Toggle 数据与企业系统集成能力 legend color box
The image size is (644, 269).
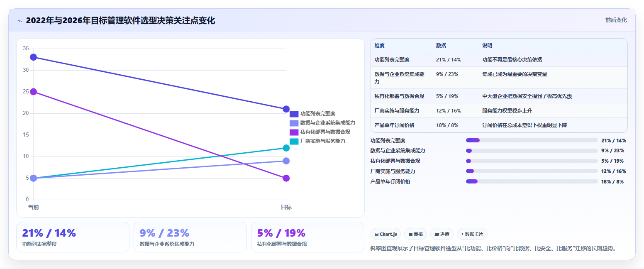coord(294,123)
